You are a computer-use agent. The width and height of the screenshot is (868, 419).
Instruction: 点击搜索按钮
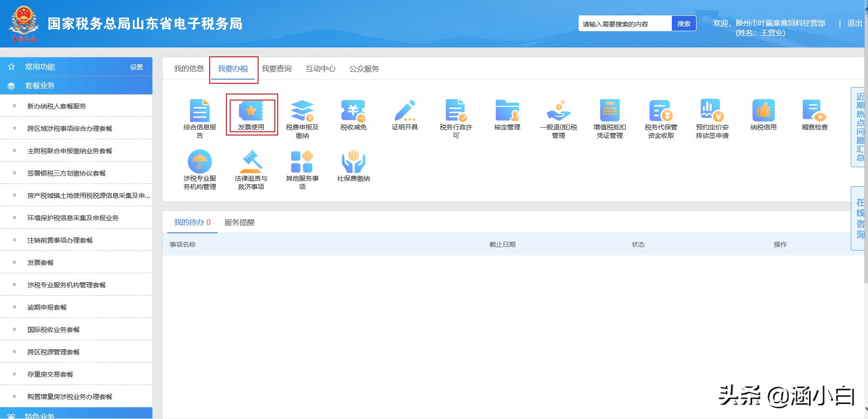tap(683, 23)
